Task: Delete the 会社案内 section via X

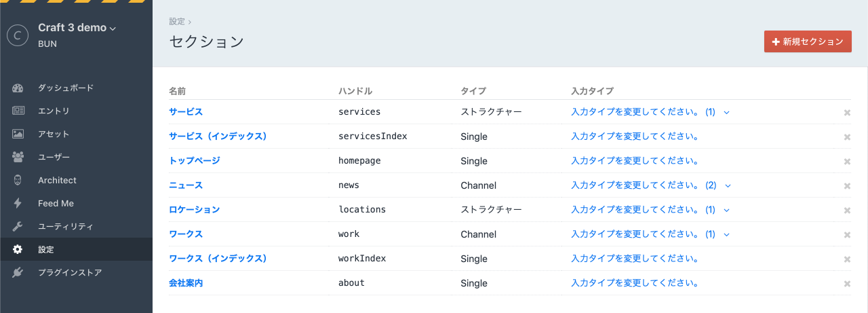Action: tap(846, 284)
